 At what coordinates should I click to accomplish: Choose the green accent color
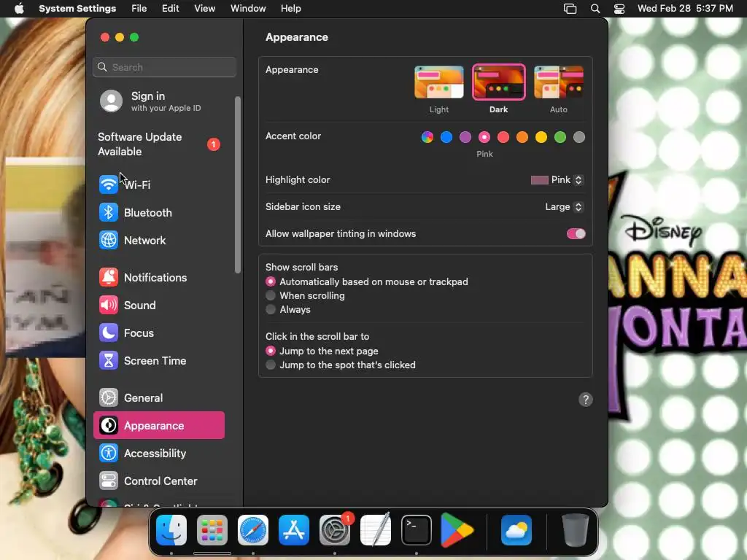pos(560,137)
